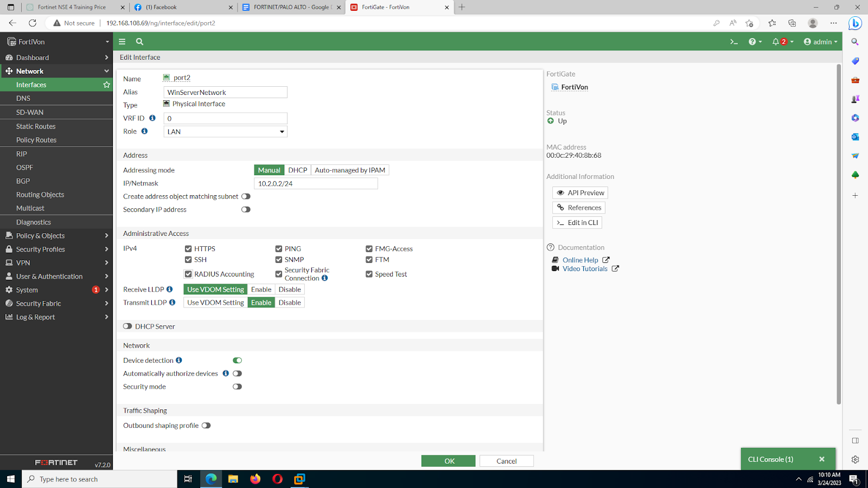Select DHCP addressing mode

(298, 170)
